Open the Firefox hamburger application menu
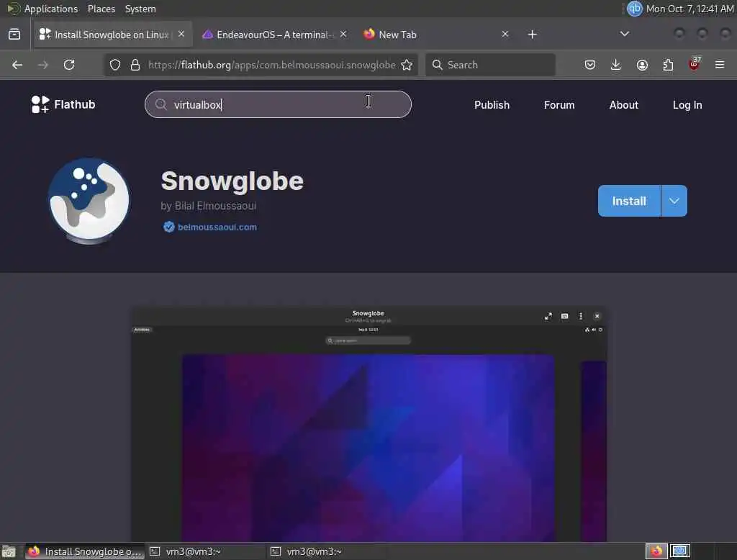This screenshot has height=560, width=737. point(720,65)
